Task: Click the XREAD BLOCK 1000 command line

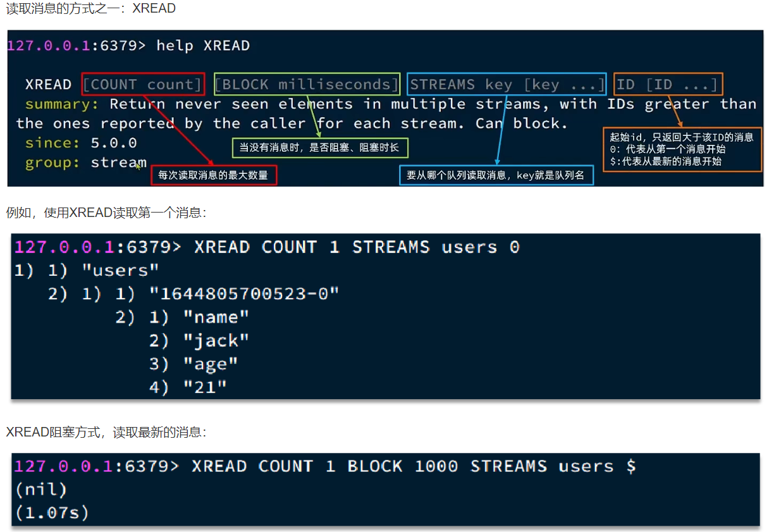Action: tap(414, 467)
